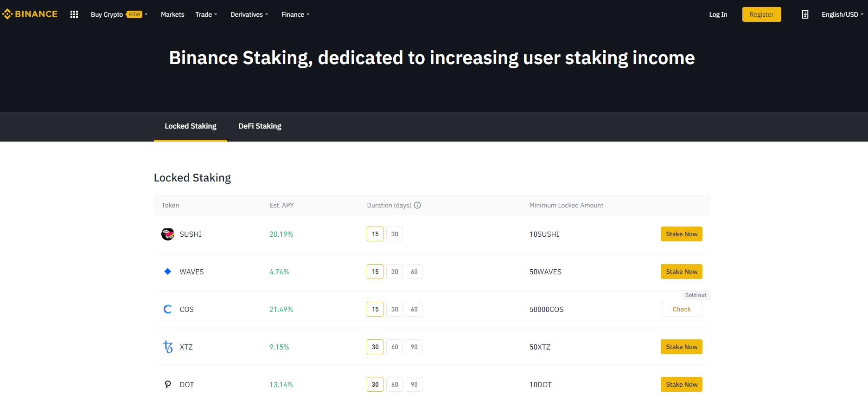Select 90-day duration for XTZ
The height and width of the screenshot is (402, 868).
point(414,347)
